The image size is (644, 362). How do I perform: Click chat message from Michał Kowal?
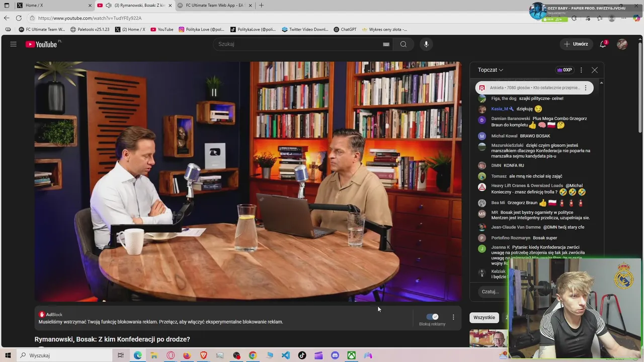pos(535,136)
